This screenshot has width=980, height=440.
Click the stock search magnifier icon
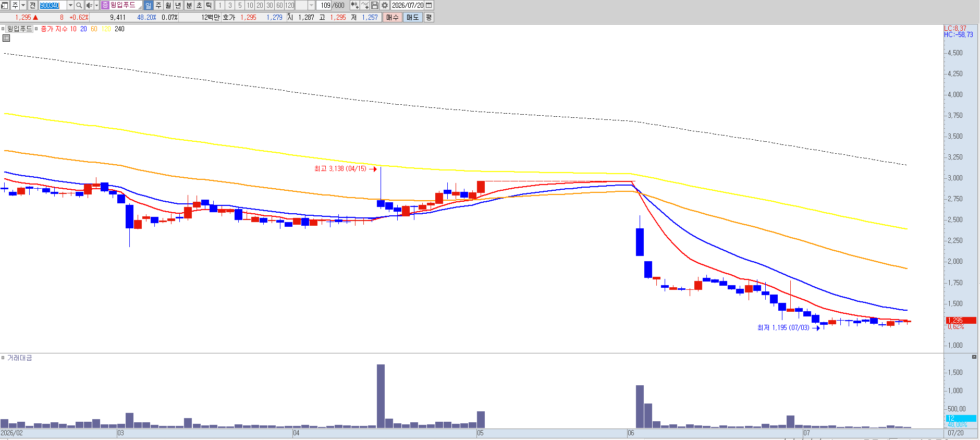[x=79, y=5]
